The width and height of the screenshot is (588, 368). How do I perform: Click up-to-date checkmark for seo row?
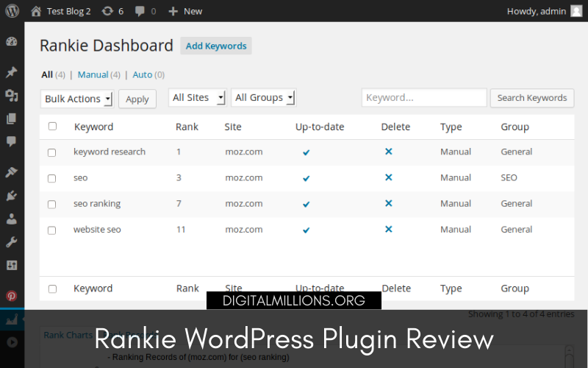click(306, 178)
